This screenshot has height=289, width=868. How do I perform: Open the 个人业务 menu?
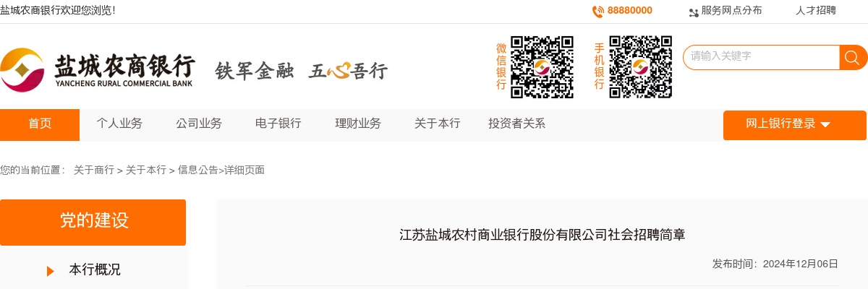pos(119,124)
